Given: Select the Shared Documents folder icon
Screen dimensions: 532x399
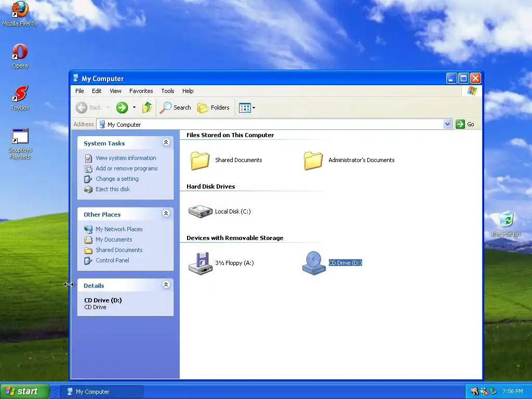Looking at the screenshot, I should pyautogui.click(x=200, y=161).
